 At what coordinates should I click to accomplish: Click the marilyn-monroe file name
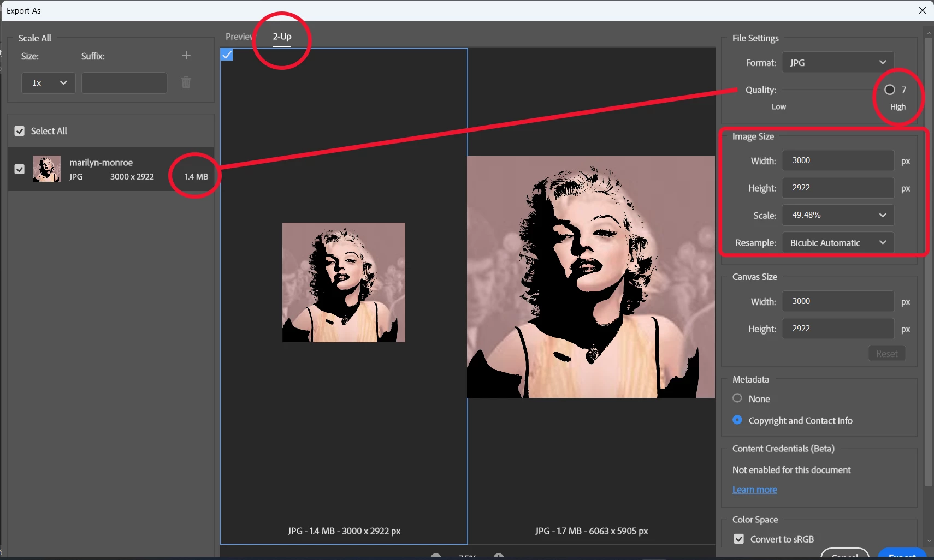pyautogui.click(x=101, y=163)
